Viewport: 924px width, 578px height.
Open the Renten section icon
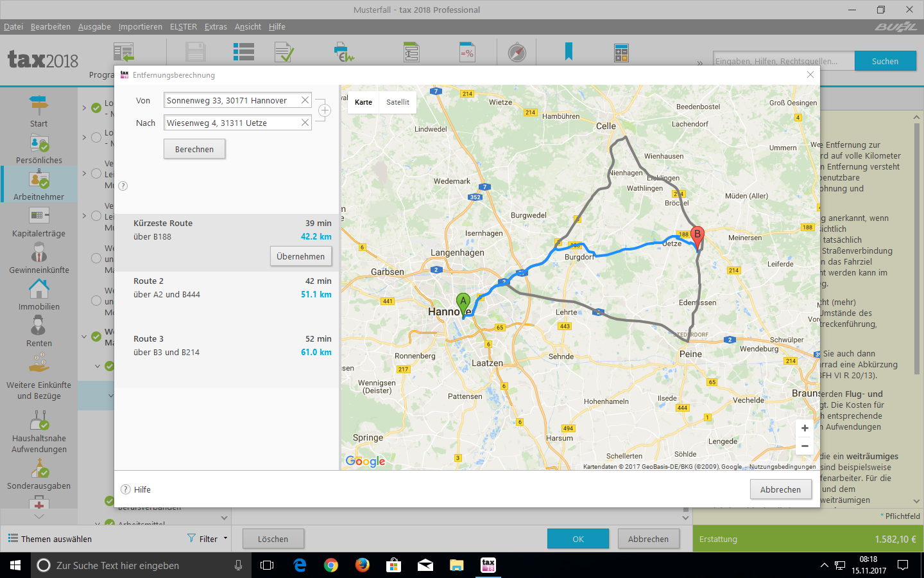click(x=38, y=326)
